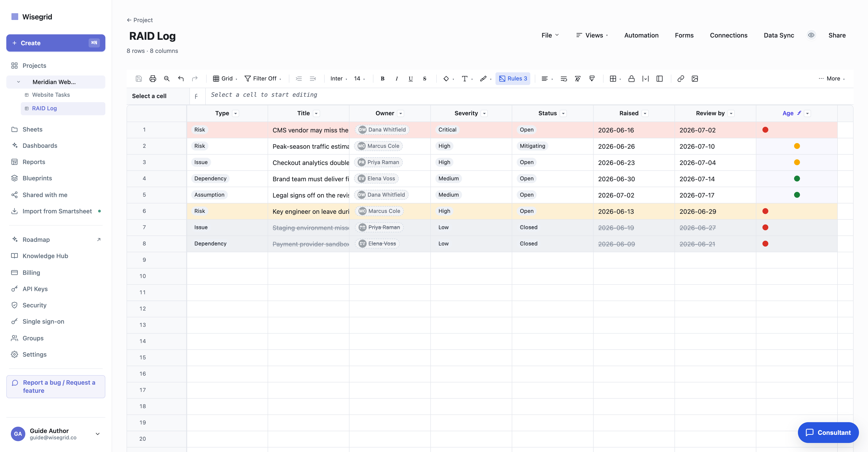
Task: Click the indent icon
Action: [299, 78]
